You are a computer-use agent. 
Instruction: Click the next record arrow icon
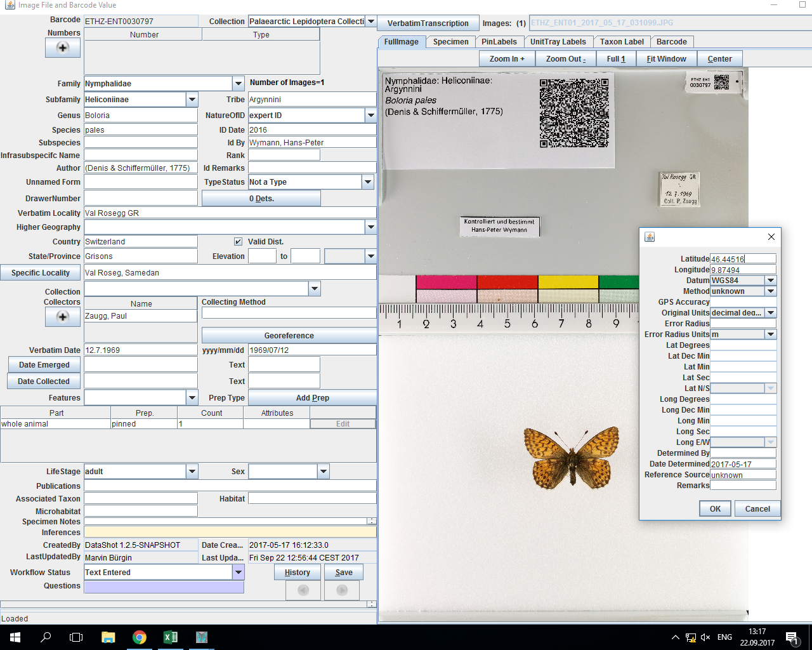click(x=341, y=590)
